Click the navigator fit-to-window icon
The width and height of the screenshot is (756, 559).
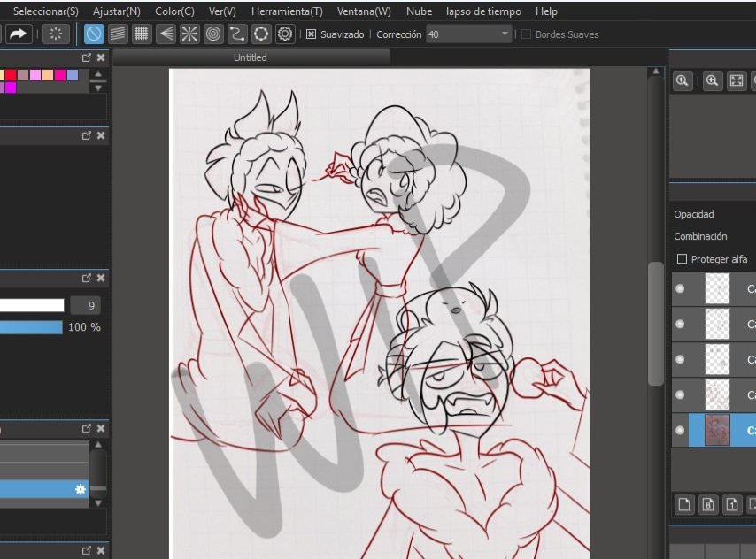(x=737, y=80)
